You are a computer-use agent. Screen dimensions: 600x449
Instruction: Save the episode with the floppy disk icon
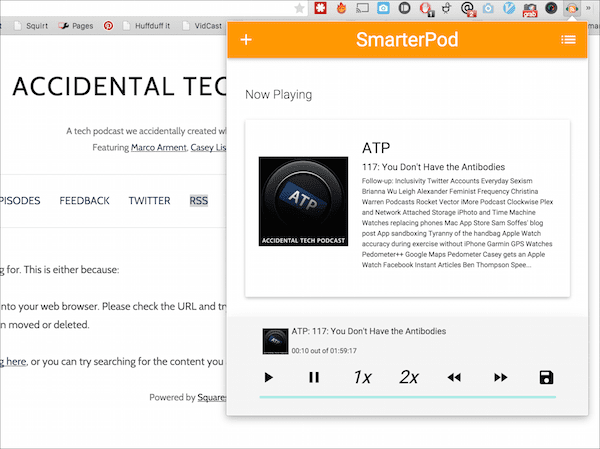[546, 377]
